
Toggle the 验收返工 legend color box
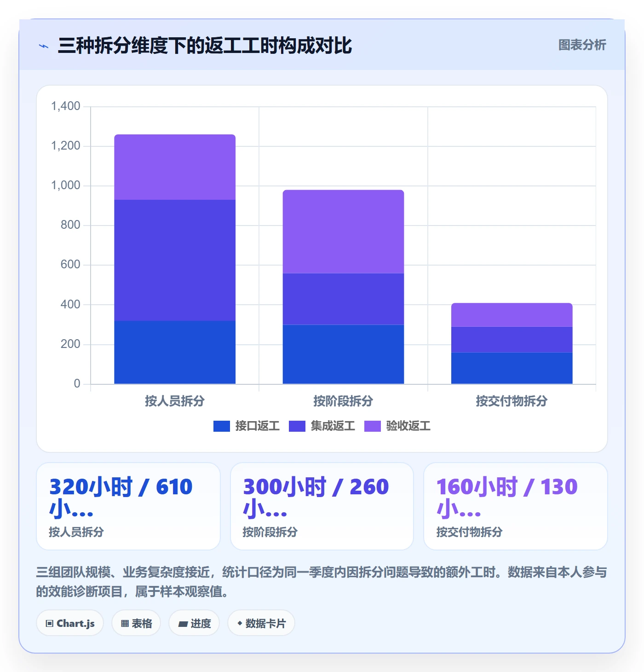coord(372,426)
